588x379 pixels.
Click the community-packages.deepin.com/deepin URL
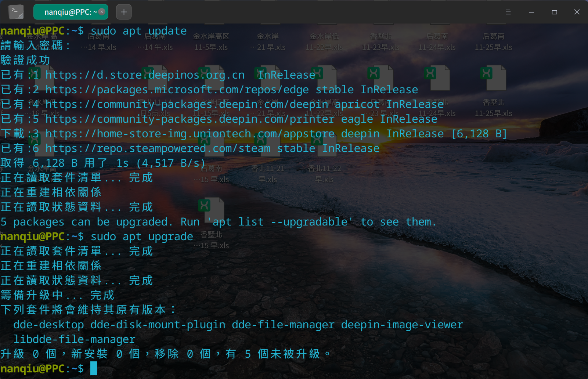[187, 104]
